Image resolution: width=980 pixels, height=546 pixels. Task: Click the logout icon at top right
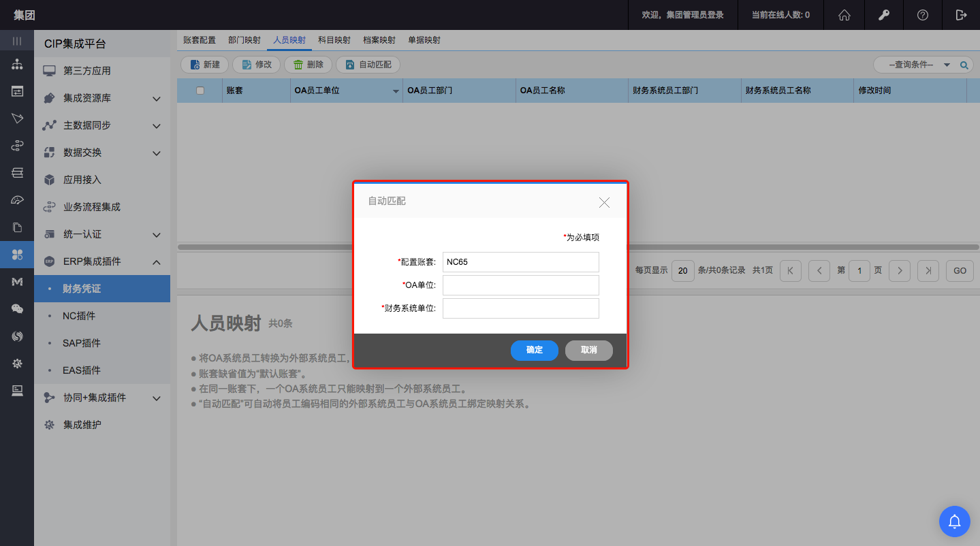tap(961, 15)
